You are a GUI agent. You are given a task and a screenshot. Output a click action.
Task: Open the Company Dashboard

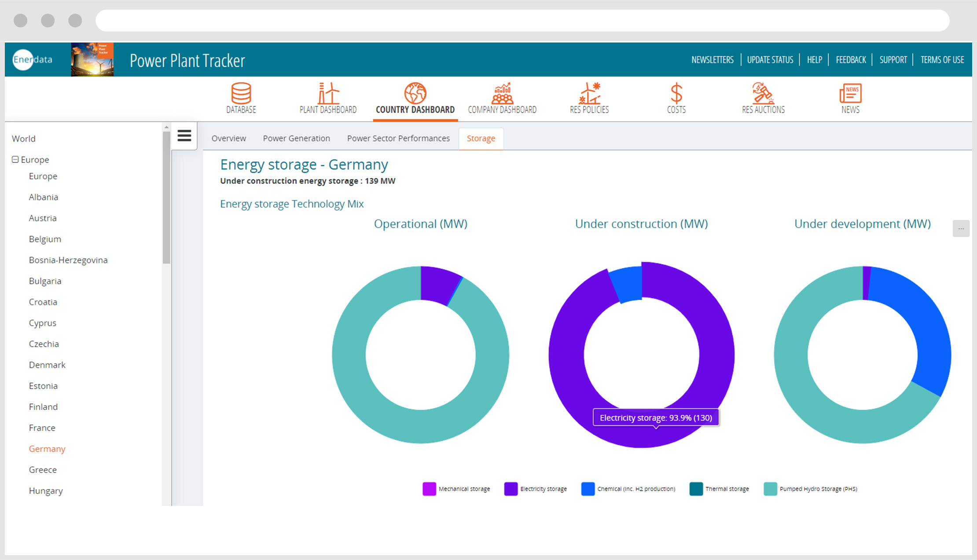tap(502, 99)
